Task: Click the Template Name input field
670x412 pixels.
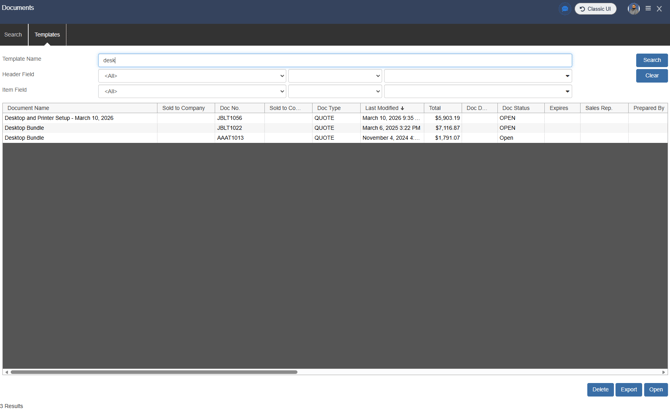Action: 335,60
